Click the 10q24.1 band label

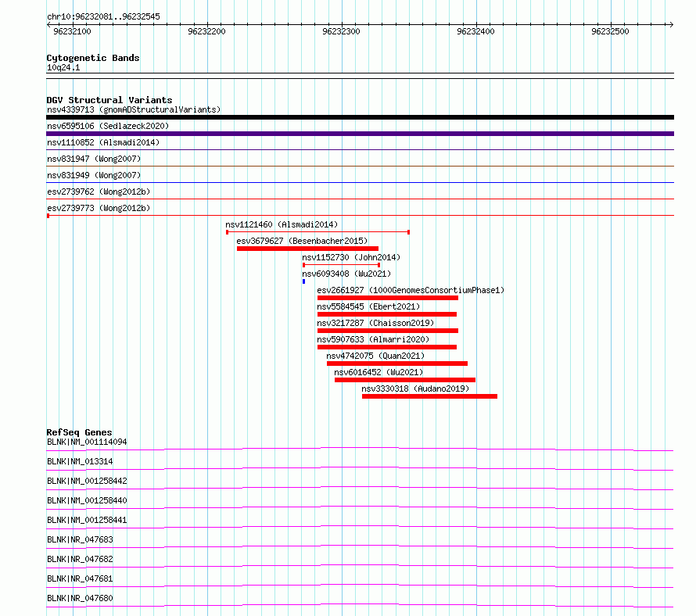(x=63, y=67)
